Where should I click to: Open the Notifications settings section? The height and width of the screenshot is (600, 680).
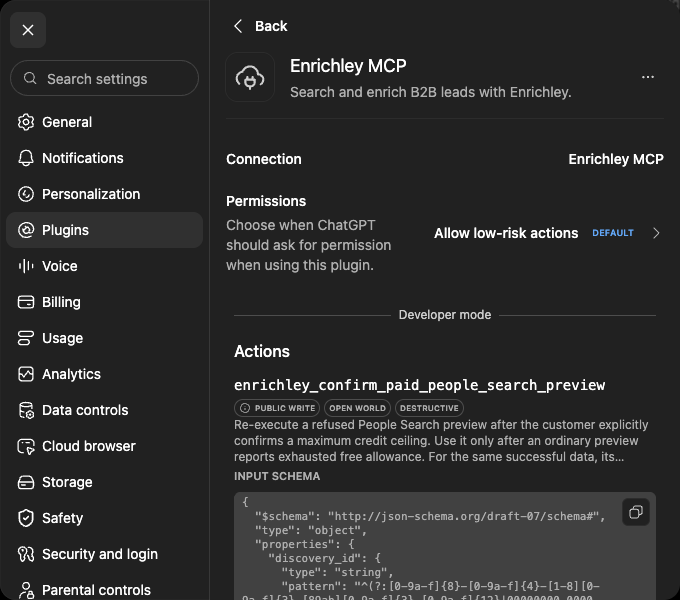click(x=105, y=158)
